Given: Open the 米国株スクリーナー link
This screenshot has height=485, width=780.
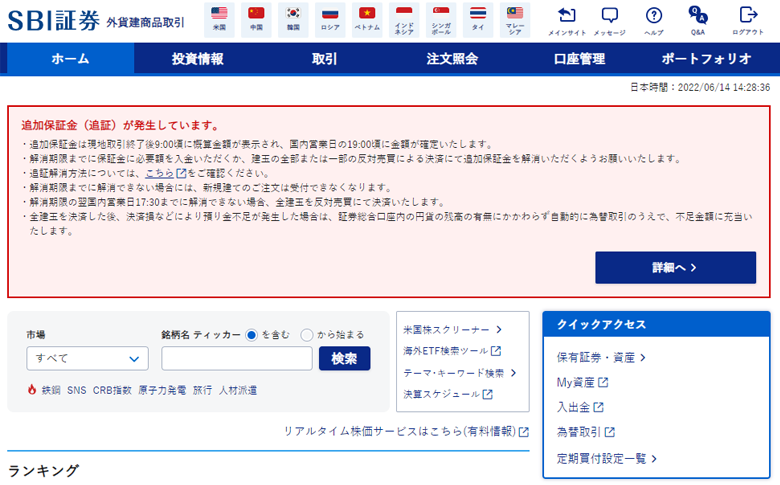Looking at the screenshot, I should (452, 330).
